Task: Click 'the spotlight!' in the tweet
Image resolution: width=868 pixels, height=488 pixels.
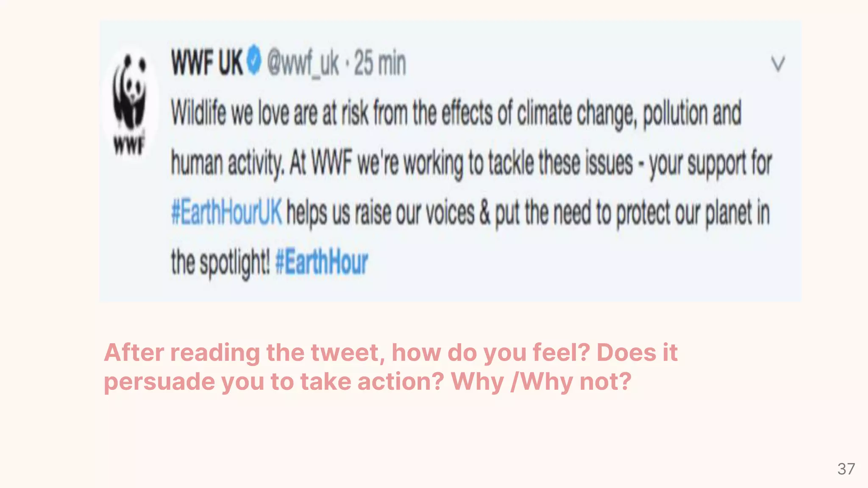Action: (x=220, y=263)
